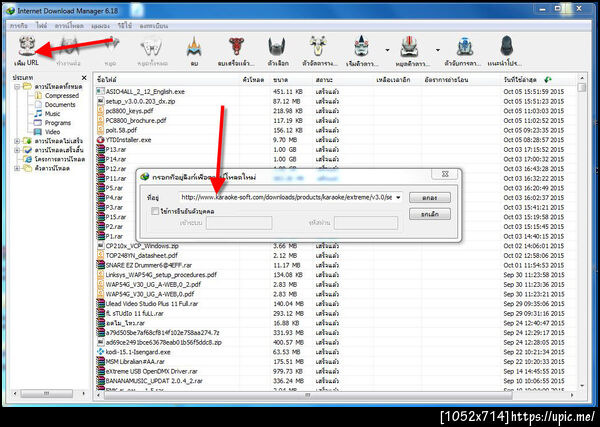Click the Delete (ลบ) toolbar icon
The width and height of the screenshot is (600, 427).
194,47
